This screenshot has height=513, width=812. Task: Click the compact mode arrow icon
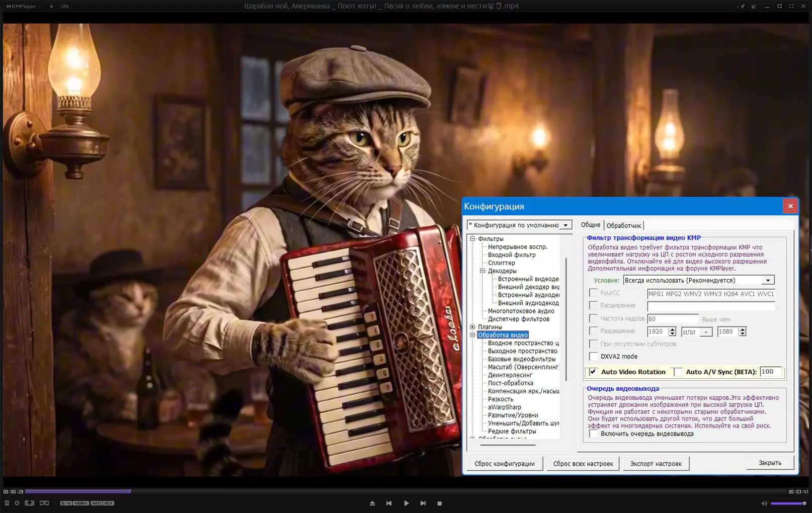click(x=754, y=7)
